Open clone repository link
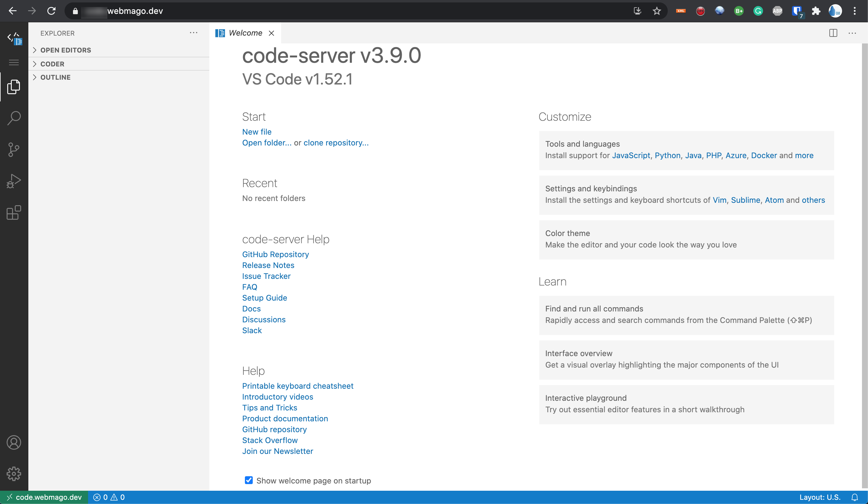This screenshot has height=504, width=868. [x=336, y=143]
